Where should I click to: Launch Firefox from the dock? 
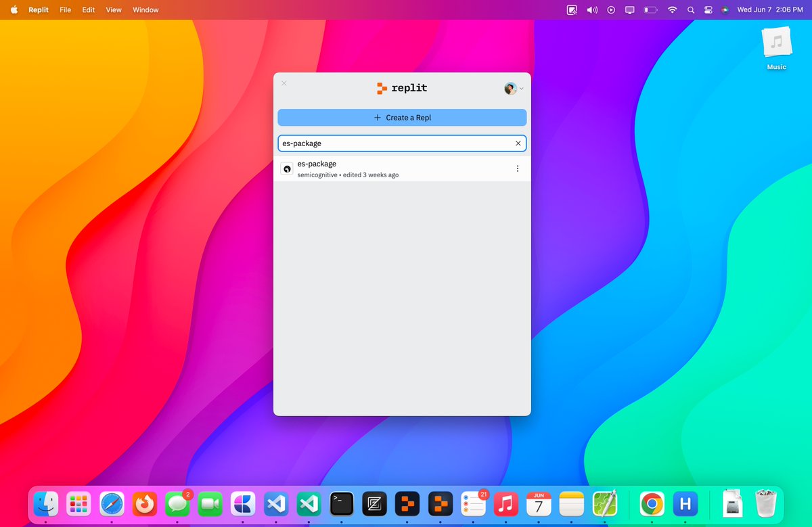point(145,504)
